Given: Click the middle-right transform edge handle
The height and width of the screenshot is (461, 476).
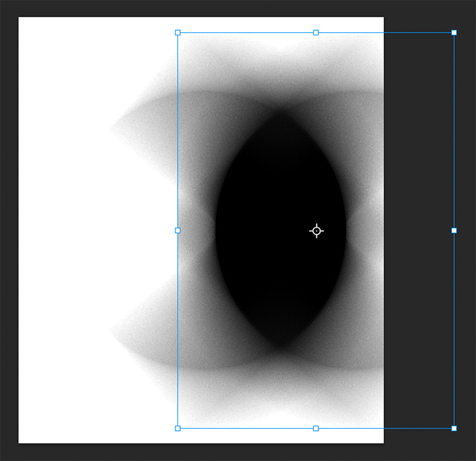Looking at the screenshot, I should point(454,230).
